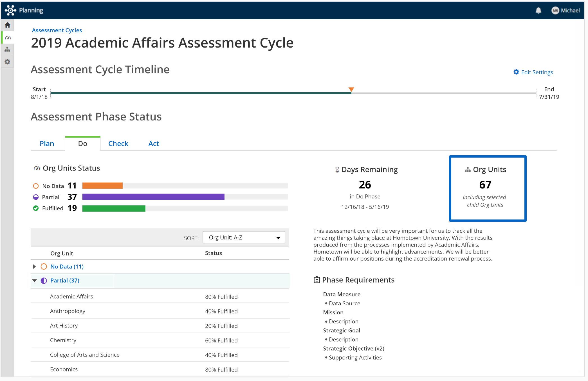588x381 pixels.
Task: Click the orange timeline progress marker
Action: pos(351,89)
